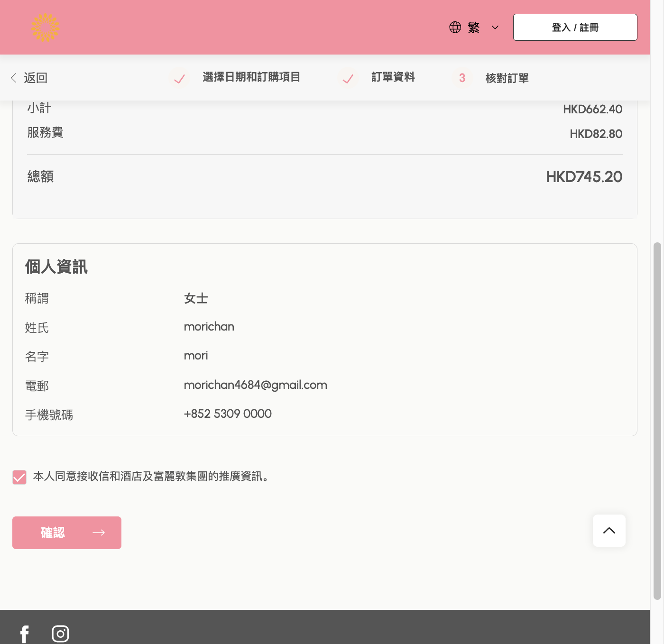Go to step 訂單資料
The image size is (664, 644).
(393, 77)
